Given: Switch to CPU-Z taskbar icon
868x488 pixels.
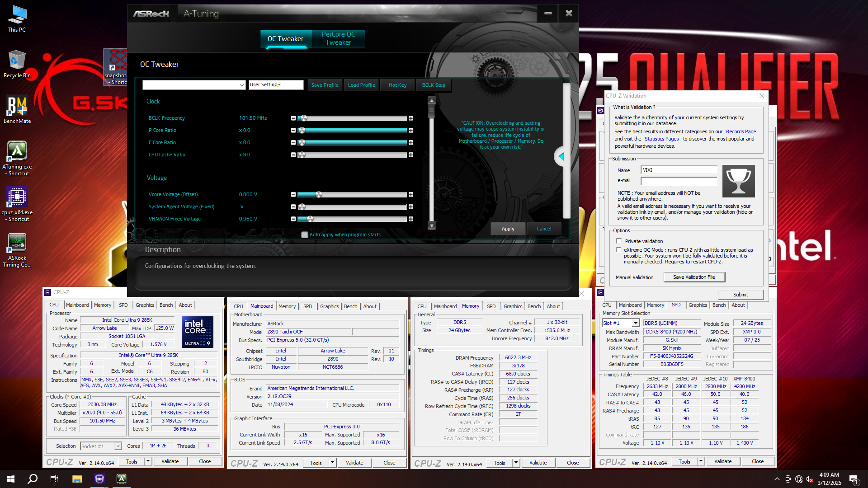Looking at the screenshot, I should coord(99,479).
